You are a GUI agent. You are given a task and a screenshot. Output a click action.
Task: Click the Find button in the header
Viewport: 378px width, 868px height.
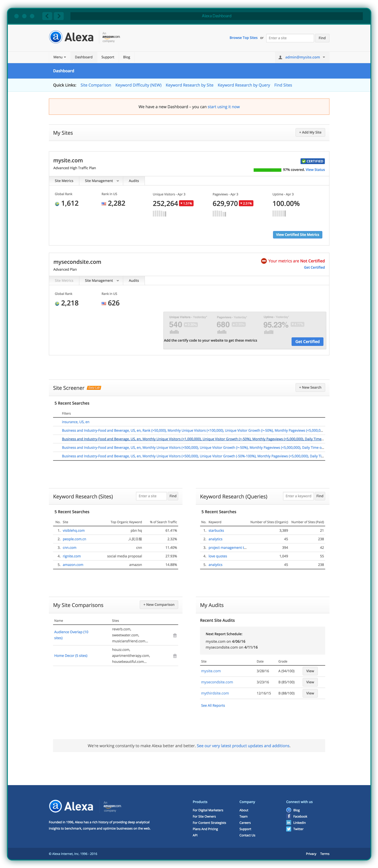pyautogui.click(x=322, y=38)
